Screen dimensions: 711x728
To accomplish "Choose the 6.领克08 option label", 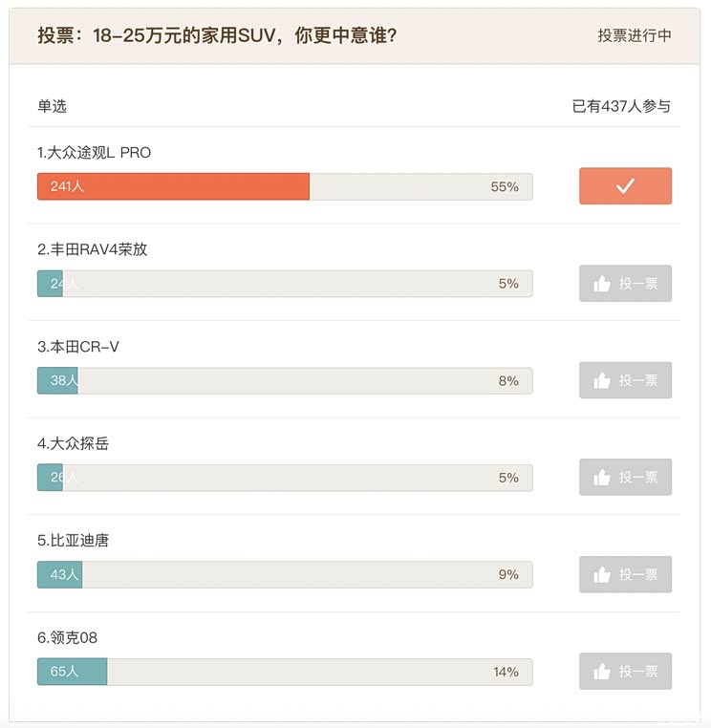I will 68,637.
